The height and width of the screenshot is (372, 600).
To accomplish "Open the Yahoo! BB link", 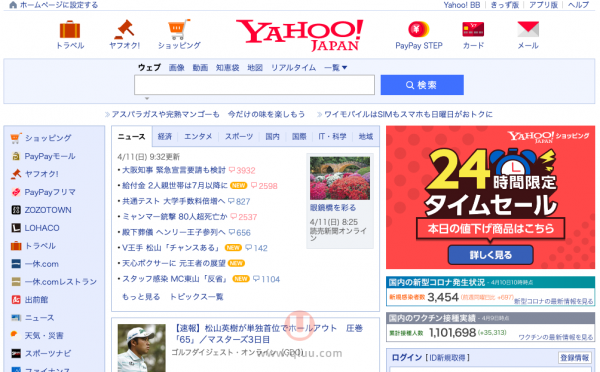I will 461,5.
